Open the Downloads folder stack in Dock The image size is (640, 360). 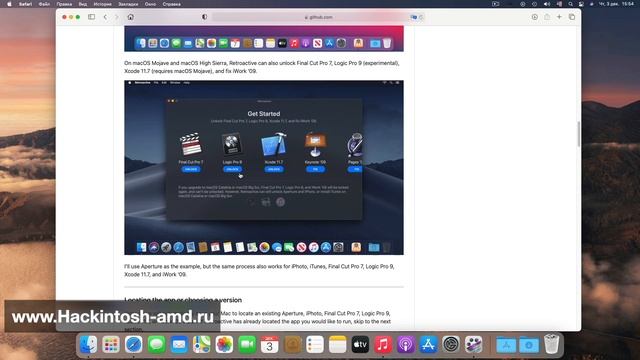click(529, 345)
